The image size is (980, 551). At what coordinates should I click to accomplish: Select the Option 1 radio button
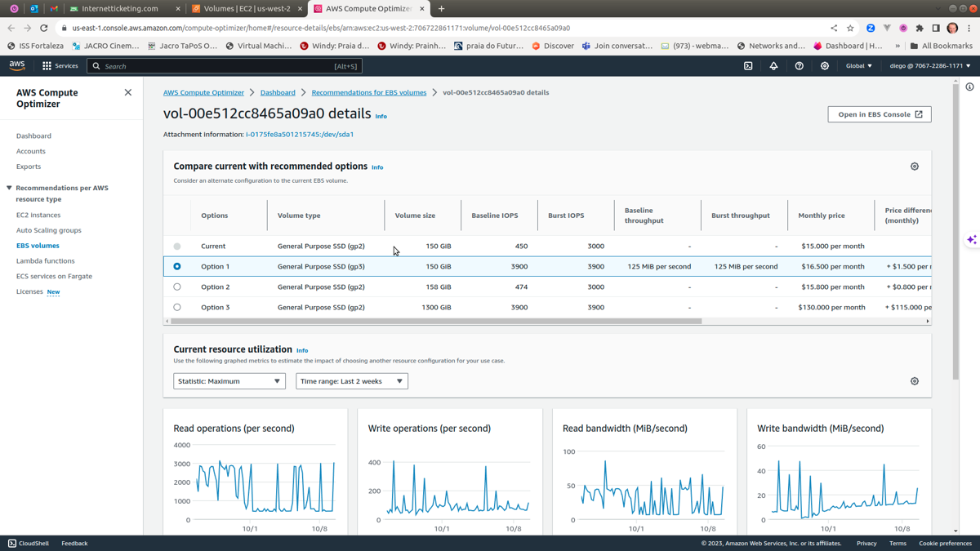177,266
